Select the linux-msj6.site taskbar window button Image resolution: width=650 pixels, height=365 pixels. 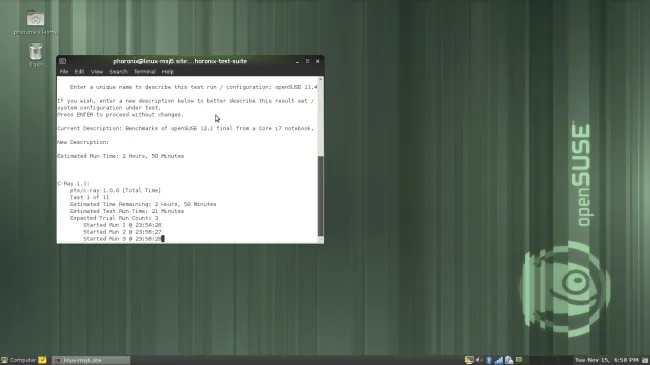pos(91,360)
